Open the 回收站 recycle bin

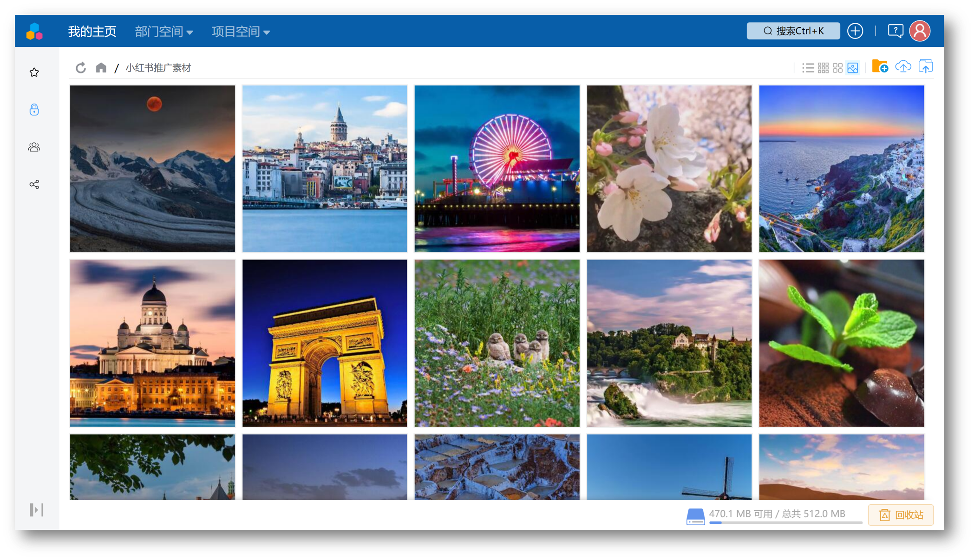[x=901, y=514]
